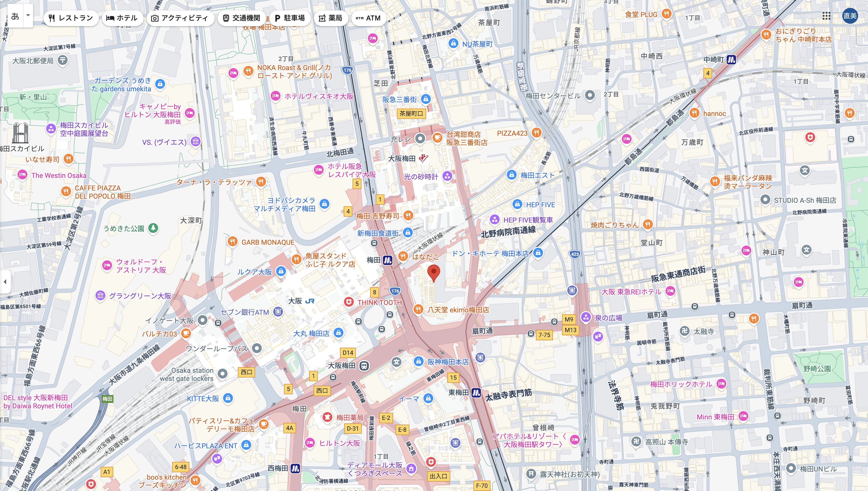Viewport: 868px width, 491px height.
Task: Open the Google apps grid
Action: [x=826, y=16]
